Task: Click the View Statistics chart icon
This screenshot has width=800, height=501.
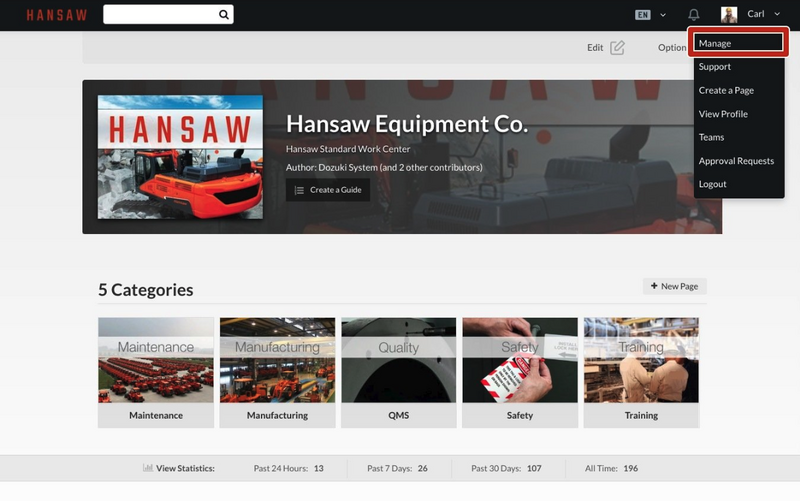Action: click(148, 468)
